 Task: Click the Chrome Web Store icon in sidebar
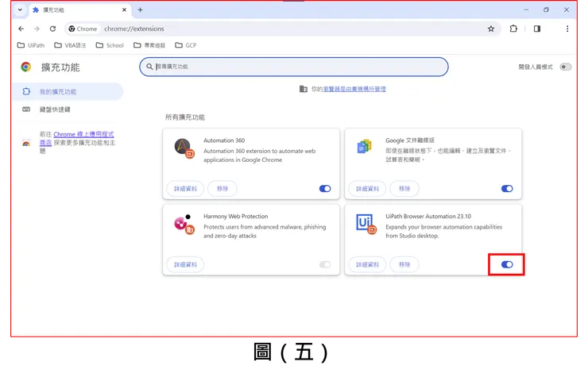tap(26, 143)
